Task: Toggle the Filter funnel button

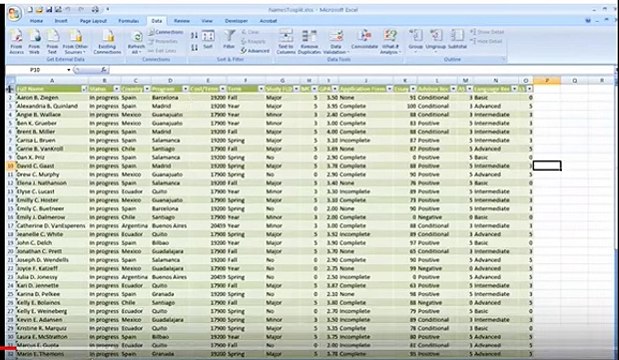Action: tap(229, 40)
